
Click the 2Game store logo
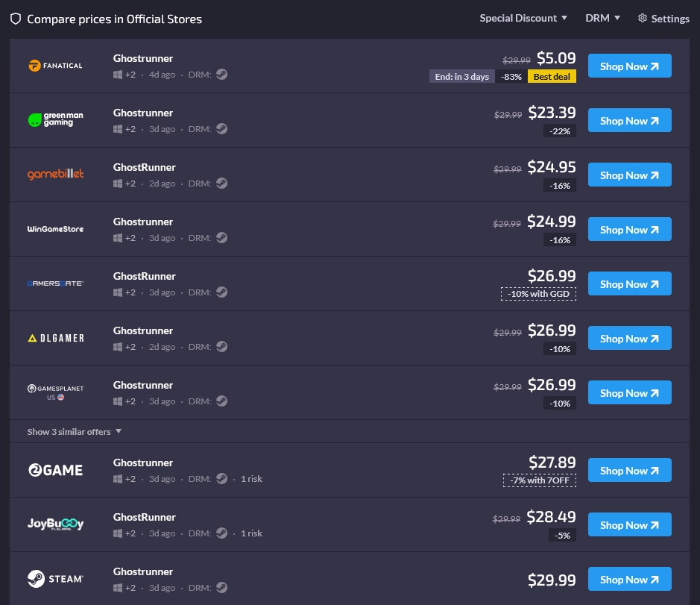pyautogui.click(x=55, y=470)
